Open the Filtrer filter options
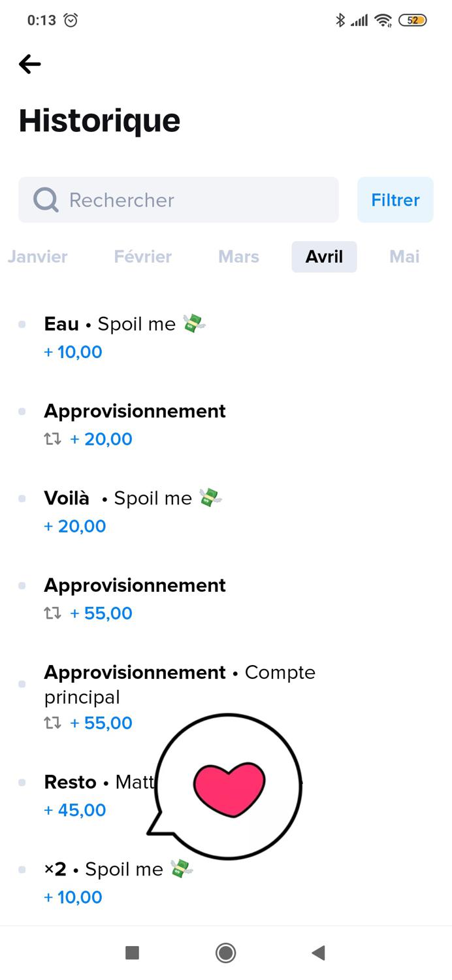452x980 pixels. (395, 200)
